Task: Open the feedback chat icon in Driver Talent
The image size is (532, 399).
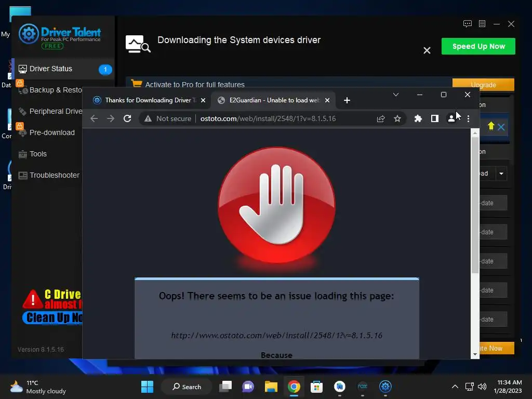Action: coord(468,24)
